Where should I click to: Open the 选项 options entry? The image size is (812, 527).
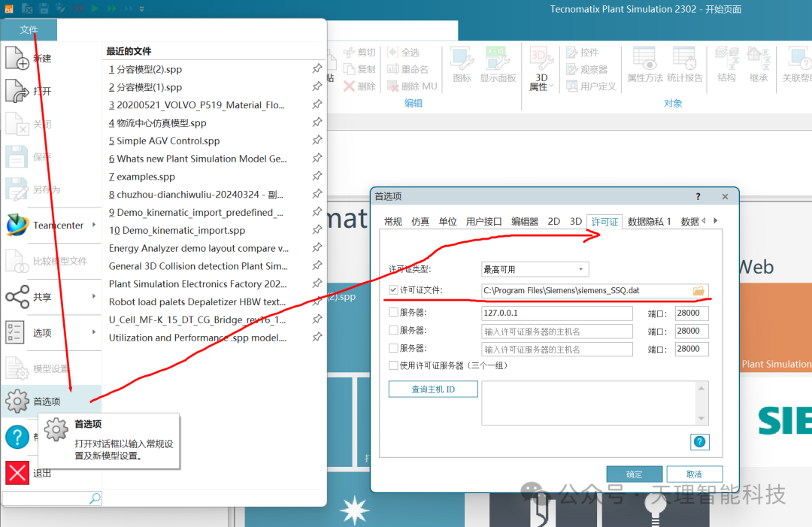(51, 332)
